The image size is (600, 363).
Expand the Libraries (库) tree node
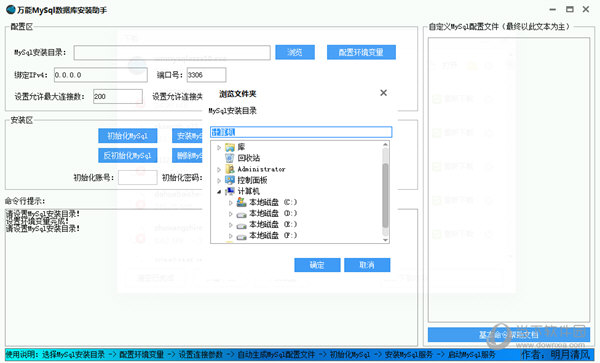tap(219, 147)
